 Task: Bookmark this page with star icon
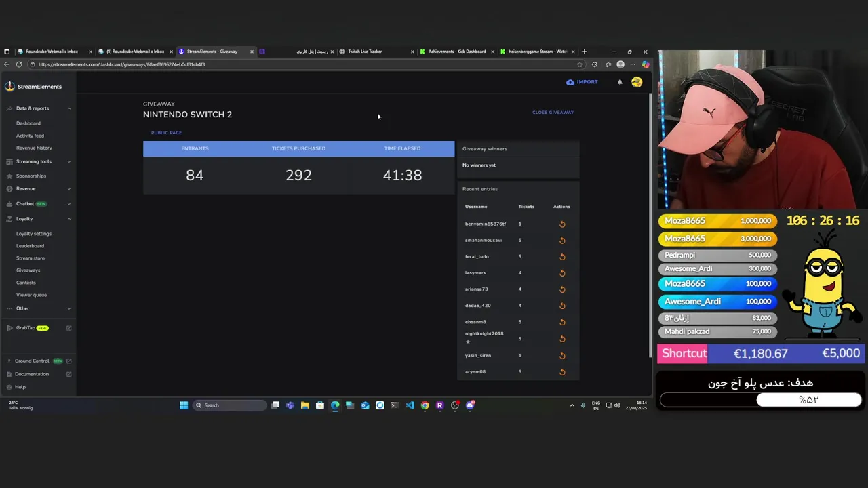pyautogui.click(x=579, y=64)
